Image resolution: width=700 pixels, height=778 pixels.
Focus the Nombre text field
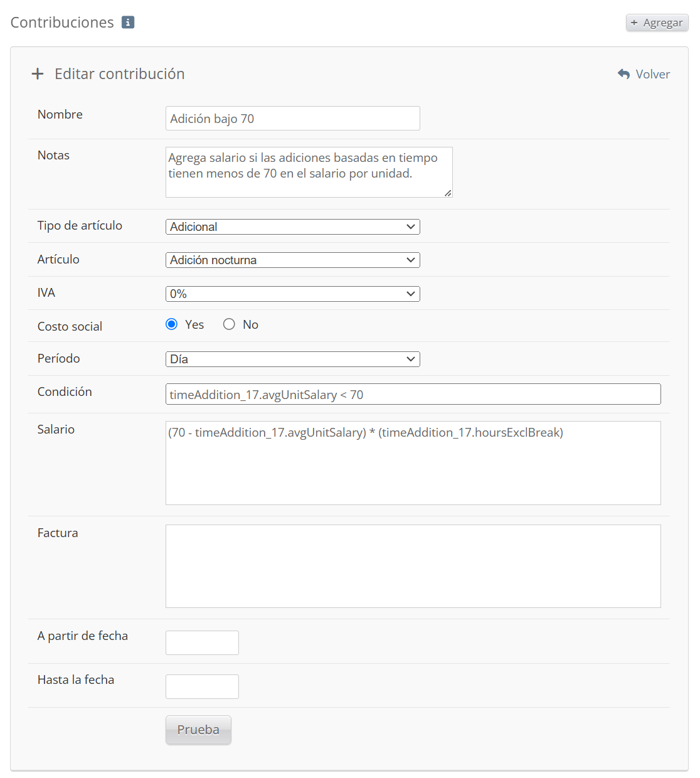click(x=292, y=119)
